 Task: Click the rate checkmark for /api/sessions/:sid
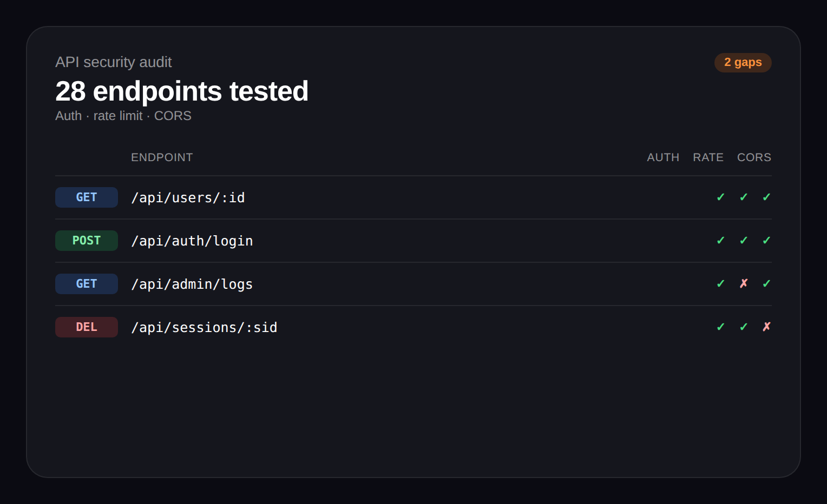click(x=744, y=327)
